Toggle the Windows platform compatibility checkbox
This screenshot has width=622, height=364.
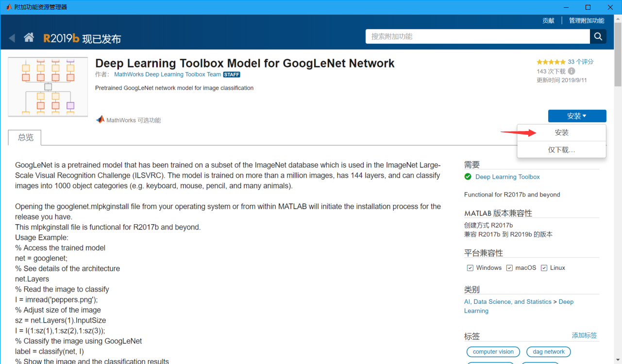470,267
